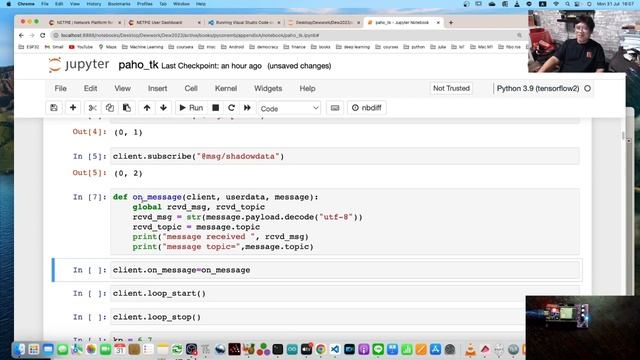Open the command palette keyboard icon
Viewport: 640px width, 360px height.
[335, 108]
